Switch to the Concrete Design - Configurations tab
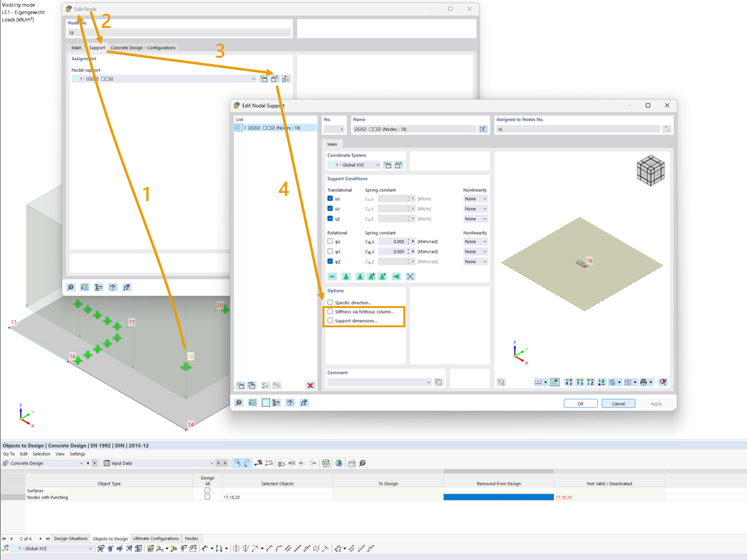The height and width of the screenshot is (560, 747). [142, 47]
